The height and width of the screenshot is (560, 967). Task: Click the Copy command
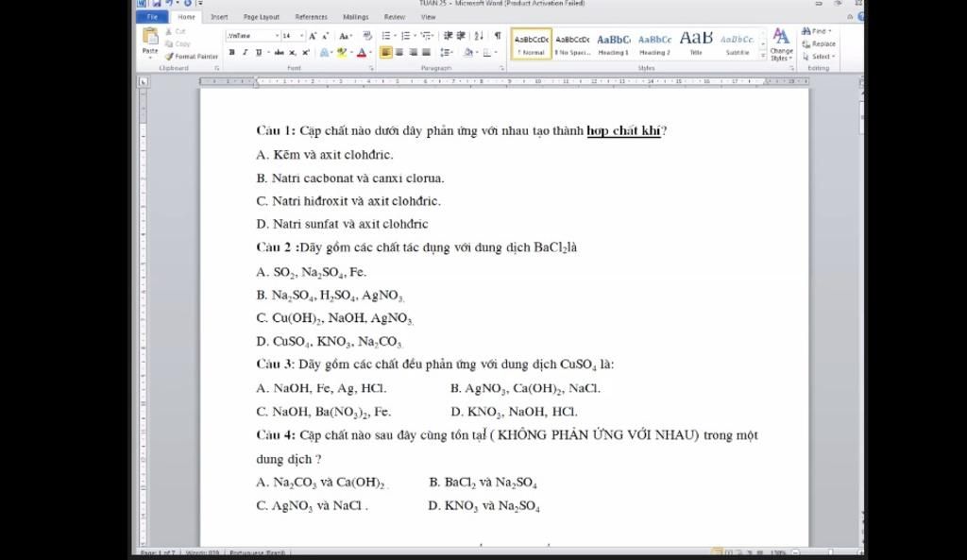(177, 43)
